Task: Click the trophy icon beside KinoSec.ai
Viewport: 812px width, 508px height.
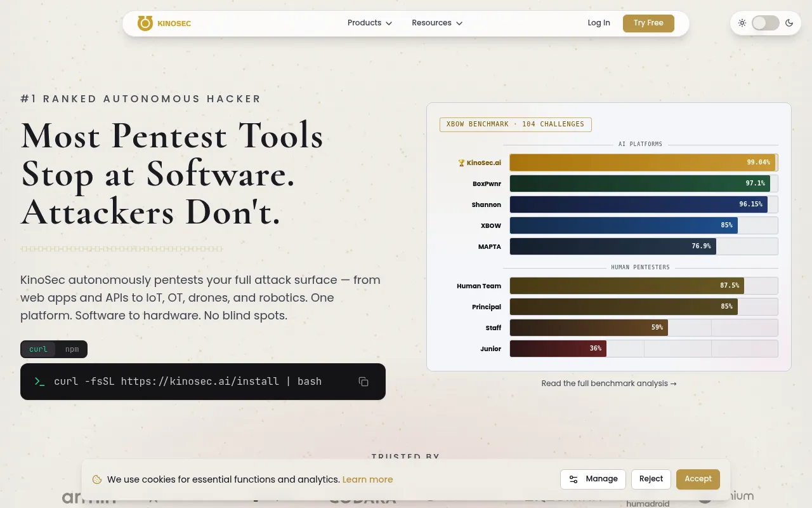Action: [x=461, y=163]
